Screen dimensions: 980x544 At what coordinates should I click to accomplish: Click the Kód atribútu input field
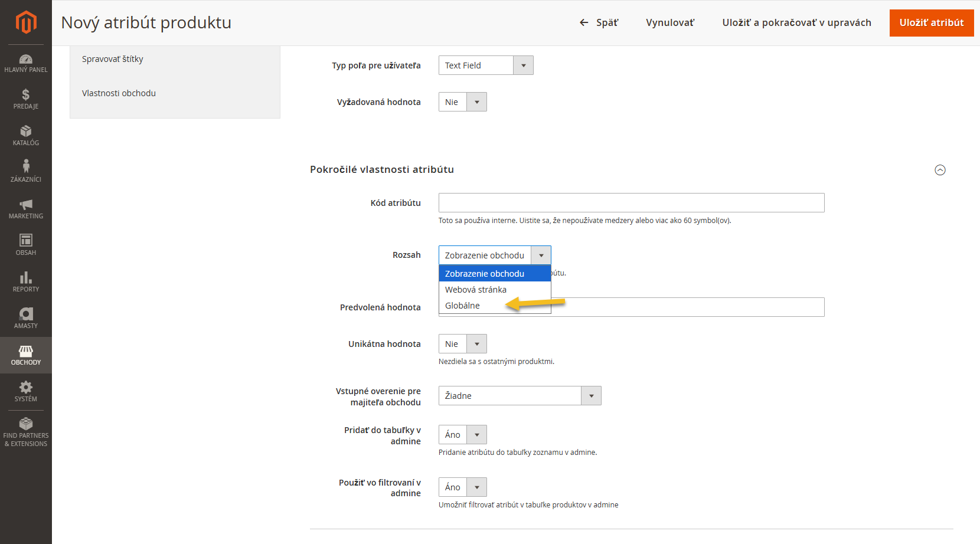[x=631, y=203]
